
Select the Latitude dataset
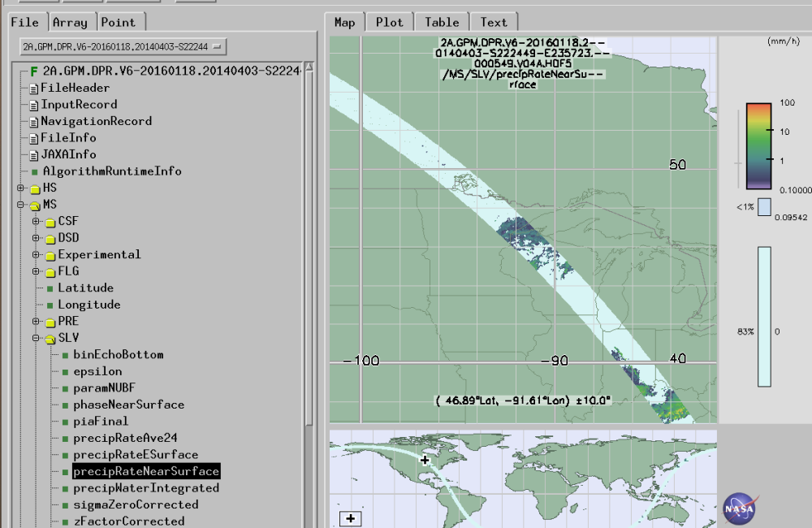tap(85, 288)
